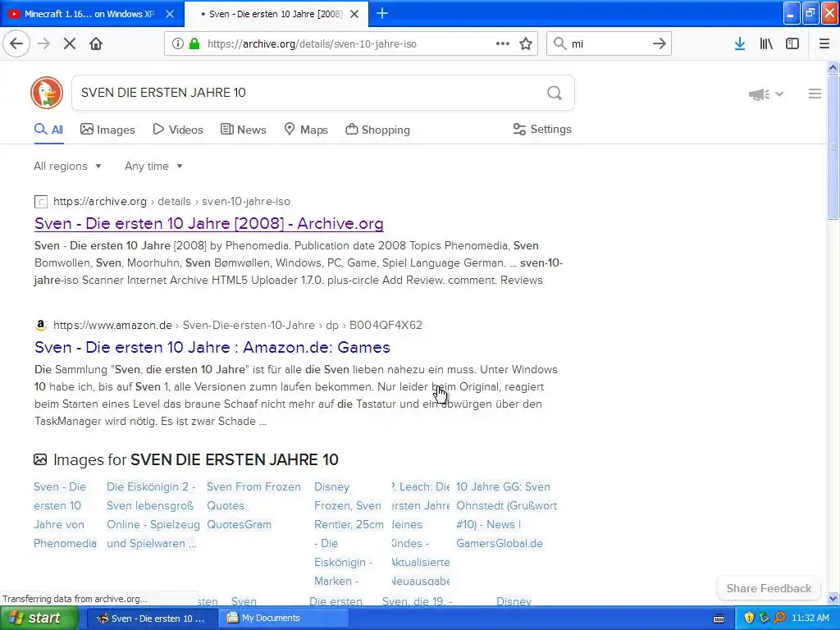Viewport: 840px width, 630px height.
Task: Close the Sven - Die ersten tab
Action: coord(354,14)
